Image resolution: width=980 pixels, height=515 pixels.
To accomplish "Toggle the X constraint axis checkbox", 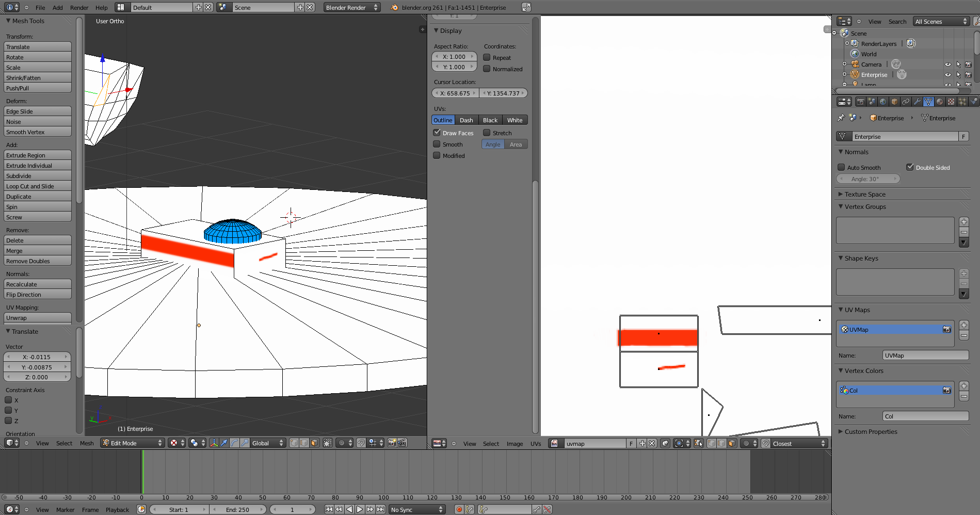I will click(x=8, y=400).
